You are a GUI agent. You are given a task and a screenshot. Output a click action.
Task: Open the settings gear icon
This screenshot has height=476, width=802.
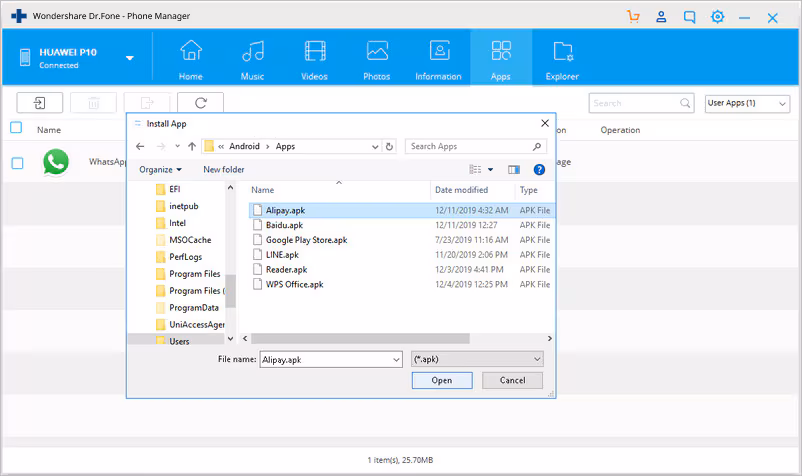[x=718, y=17]
